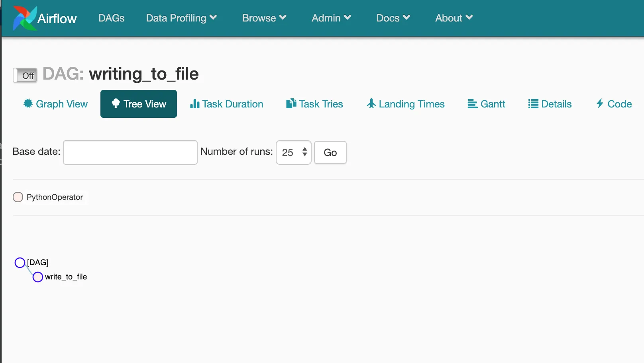644x363 pixels.
Task: Expand the Data Profiling menu
Action: [181, 18]
